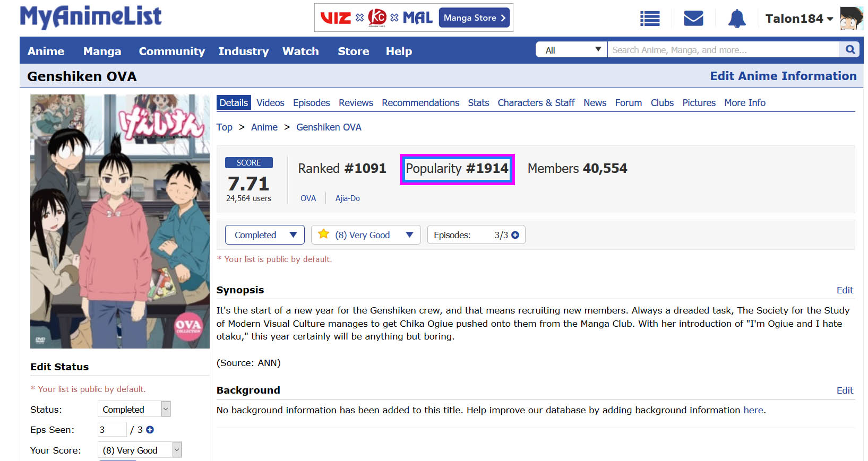The image size is (868, 461).
Task: Click the Members 40,554 text
Action: [x=577, y=169]
